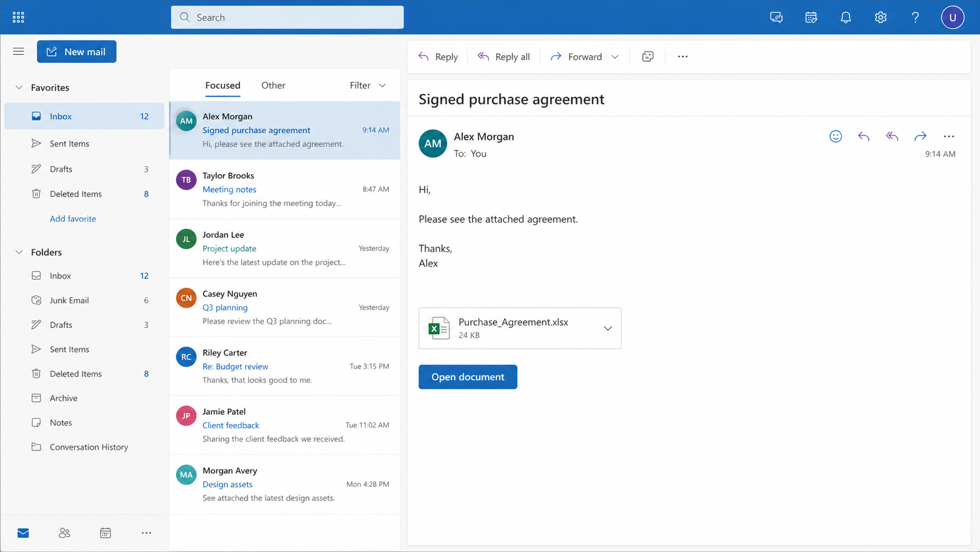Image resolution: width=980 pixels, height=552 pixels.
Task: Open the Filter dropdown
Action: point(368,85)
